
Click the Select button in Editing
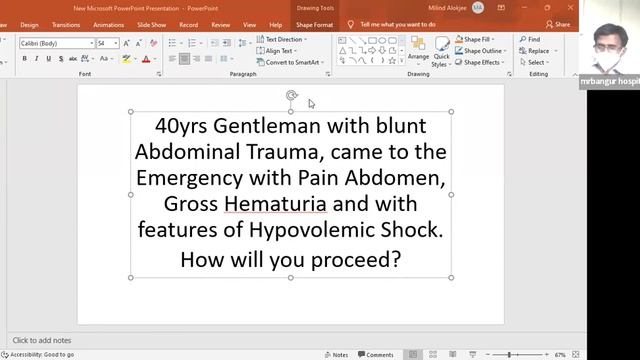[534, 62]
